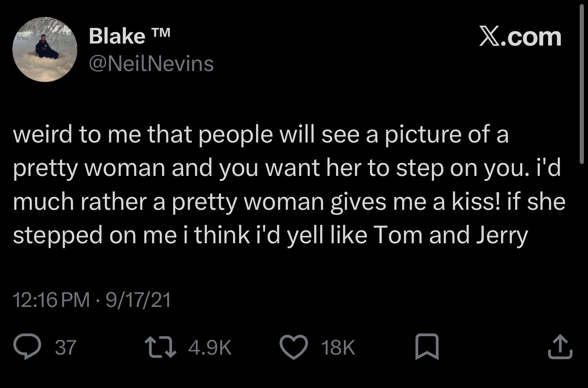The height and width of the screenshot is (388, 588).
Task: Open the share menu with the upload arrow icon
Action: click(x=560, y=347)
